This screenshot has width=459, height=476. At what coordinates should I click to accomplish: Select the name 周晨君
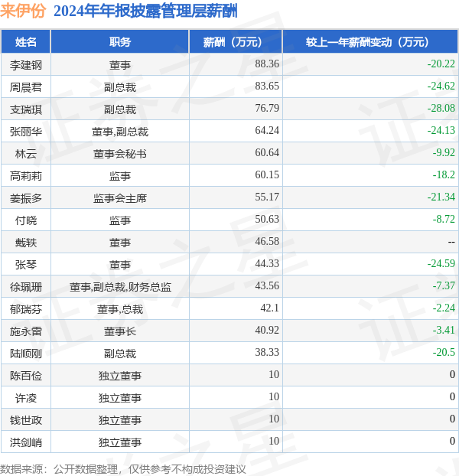[x=26, y=87]
